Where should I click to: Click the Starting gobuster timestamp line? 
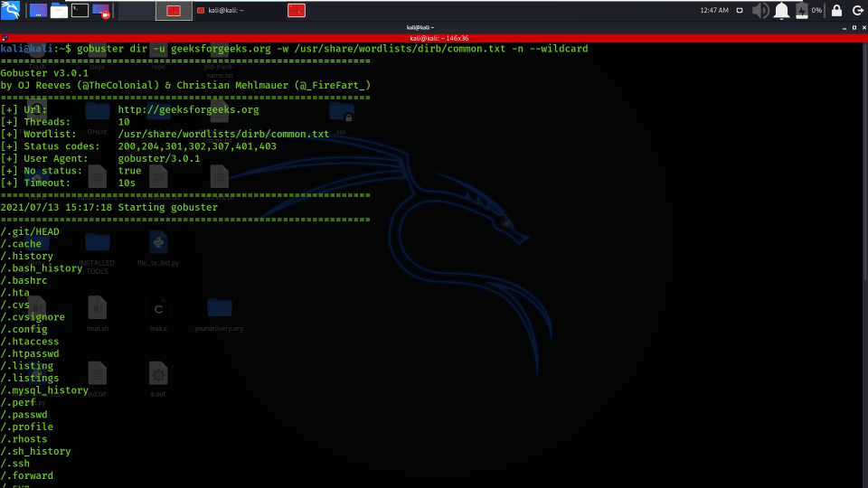coord(109,207)
